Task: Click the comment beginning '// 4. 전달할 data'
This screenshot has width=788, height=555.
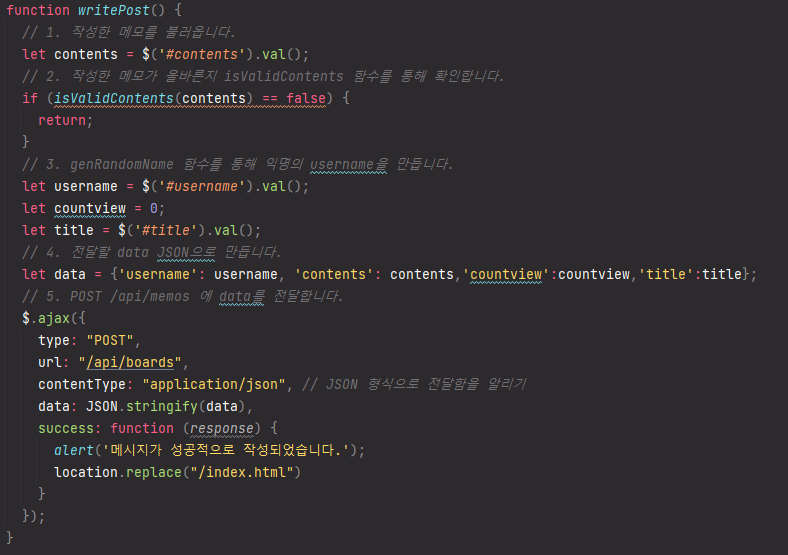Action: 151,252
